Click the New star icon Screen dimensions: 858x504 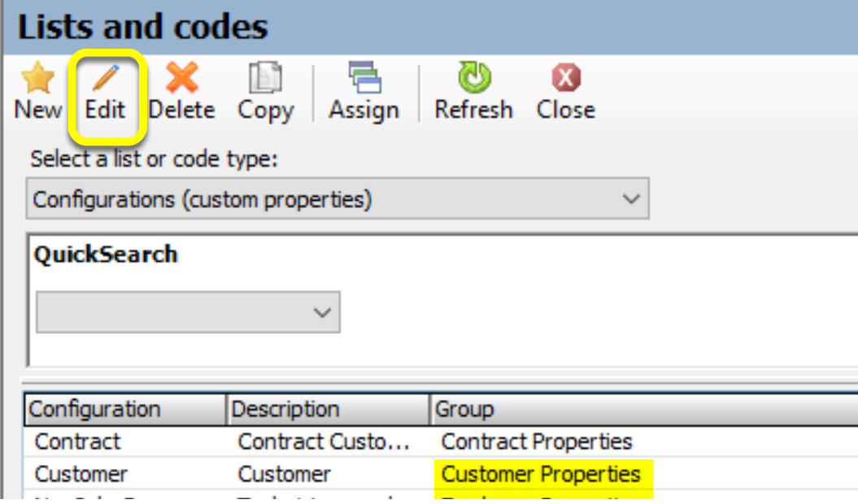coord(37,79)
